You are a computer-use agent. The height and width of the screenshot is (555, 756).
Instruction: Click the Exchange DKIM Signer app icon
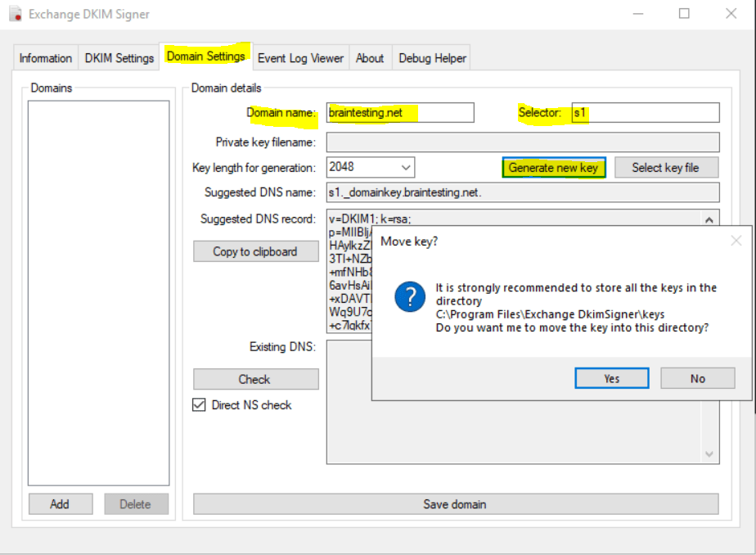tap(16, 13)
